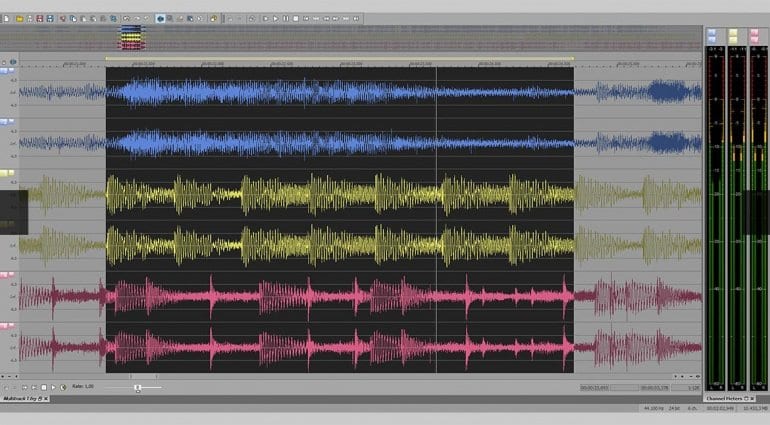Click the yellow help icon in the toolbar
770x425 pixels.
point(214,19)
